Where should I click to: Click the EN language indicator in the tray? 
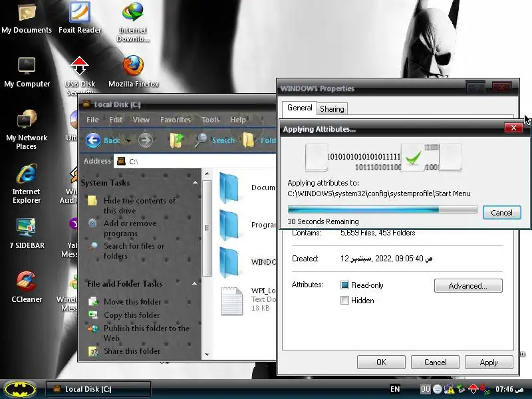click(395, 389)
